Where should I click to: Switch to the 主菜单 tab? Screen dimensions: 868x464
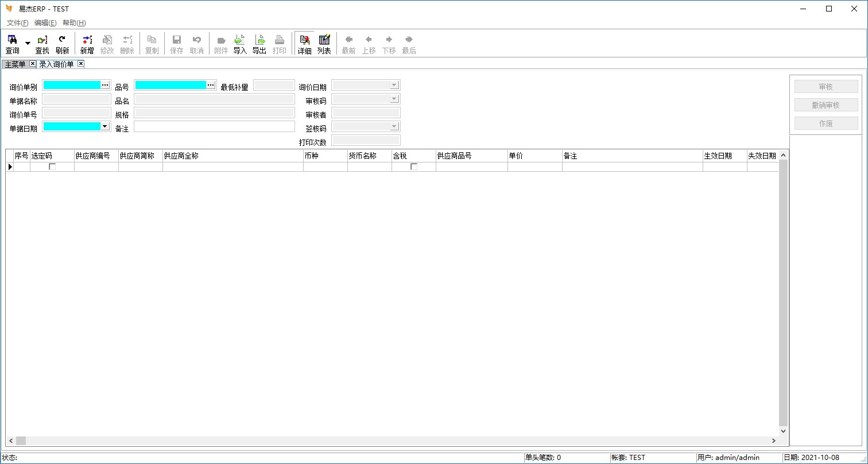point(15,64)
